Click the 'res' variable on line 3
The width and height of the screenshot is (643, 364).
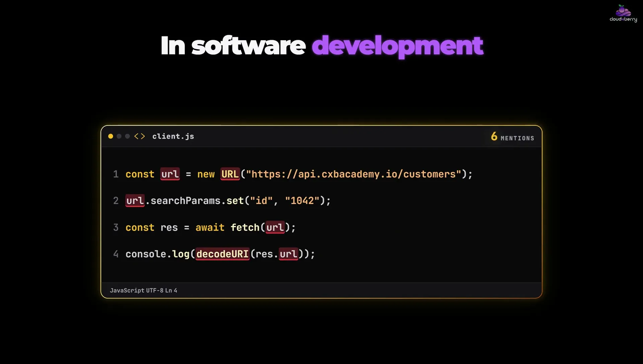click(169, 227)
